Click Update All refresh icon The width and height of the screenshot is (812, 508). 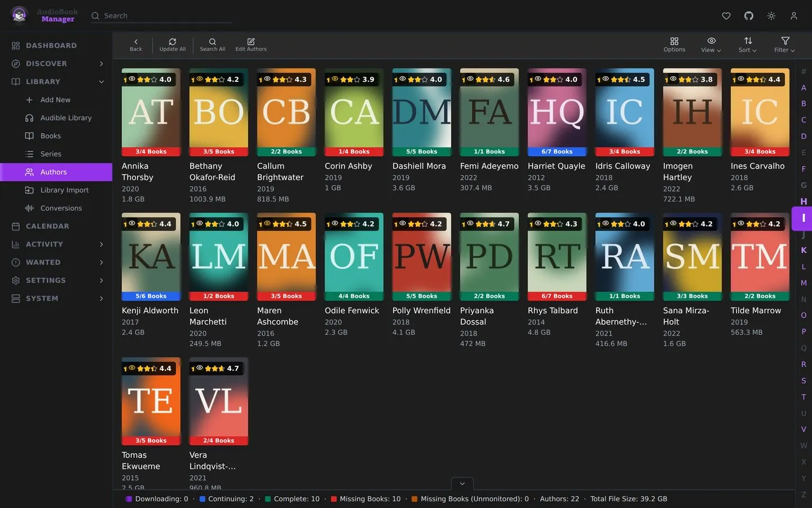pos(173,45)
